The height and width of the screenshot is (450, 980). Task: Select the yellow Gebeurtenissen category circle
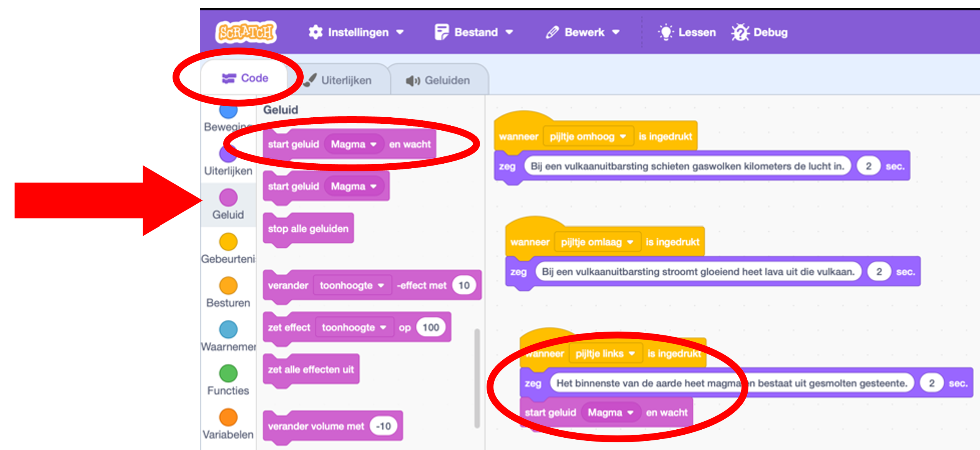click(x=228, y=242)
